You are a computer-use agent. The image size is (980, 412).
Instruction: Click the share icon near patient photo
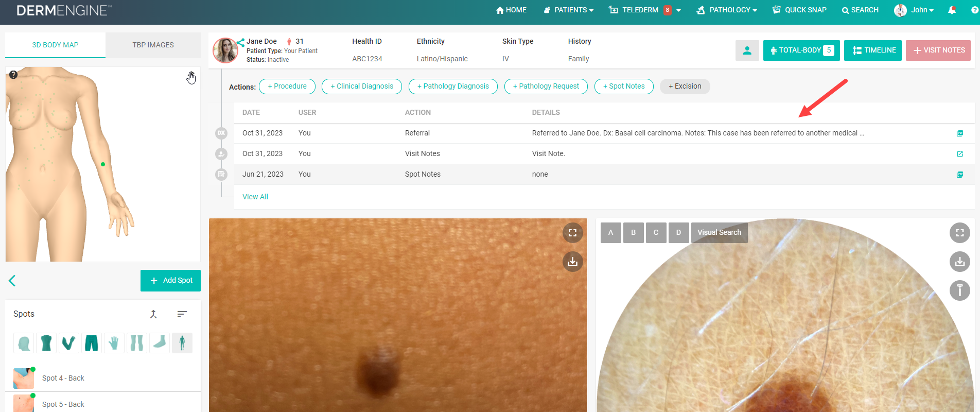pyautogui.click(x=240, y=42)
